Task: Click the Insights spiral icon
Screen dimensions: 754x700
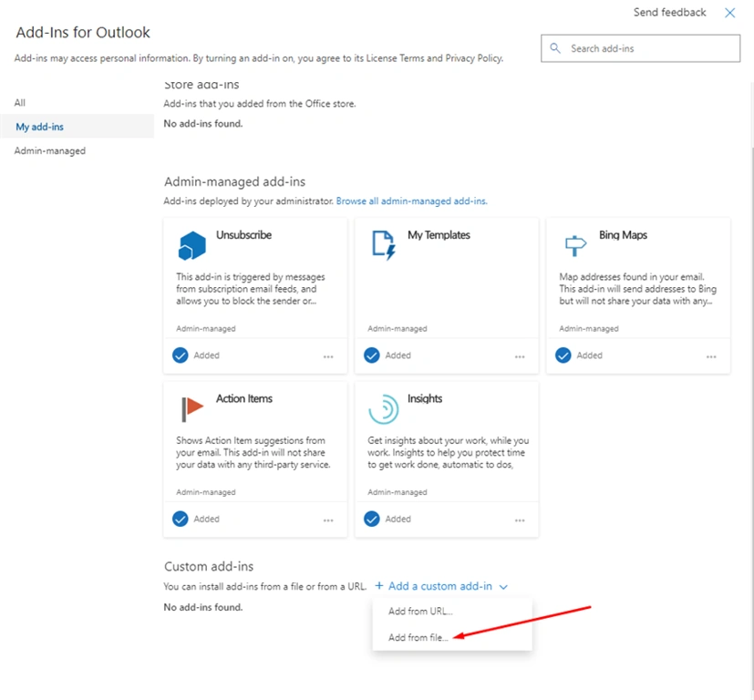Action: 384,409
